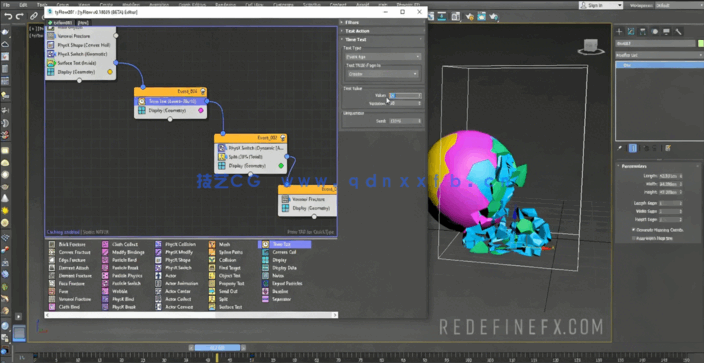Click the Redo arrow in main toolbar

[19, 17]
